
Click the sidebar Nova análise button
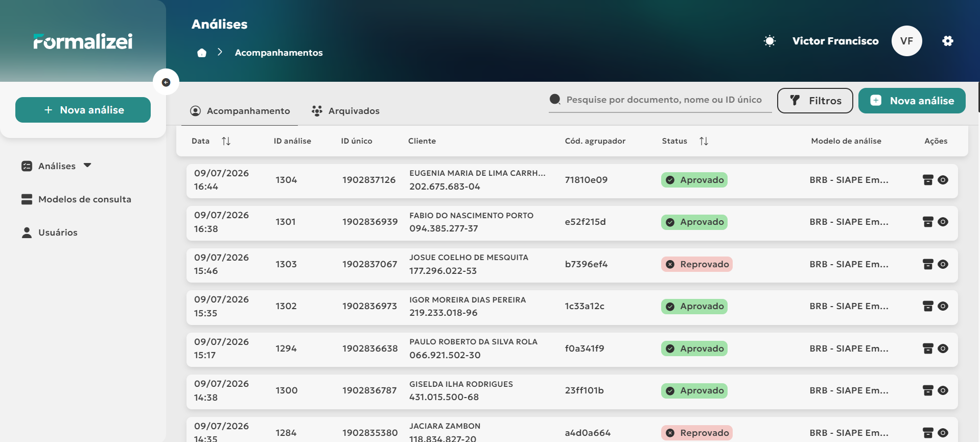(83, 110)
